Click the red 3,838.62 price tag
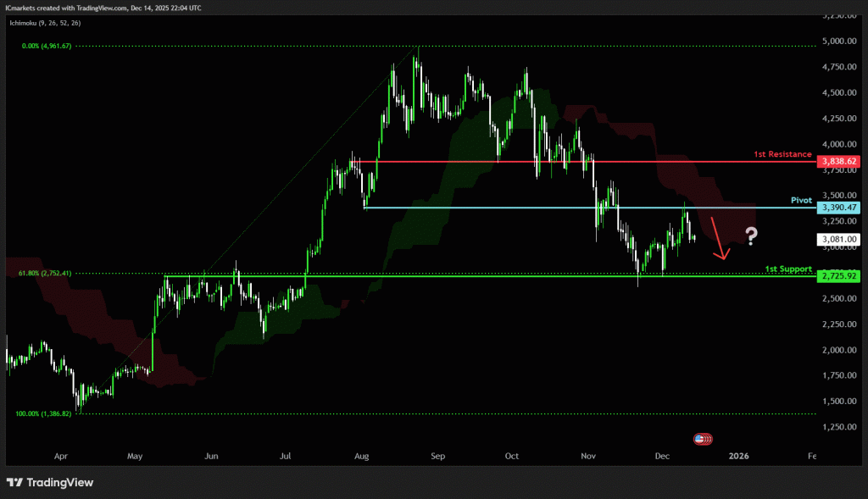Screen dimensions: 868x499 point(838,160)
